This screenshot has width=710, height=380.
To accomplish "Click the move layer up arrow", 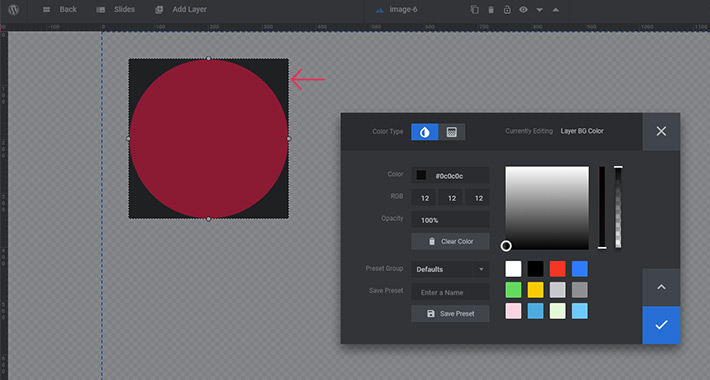I will (556, 10).
